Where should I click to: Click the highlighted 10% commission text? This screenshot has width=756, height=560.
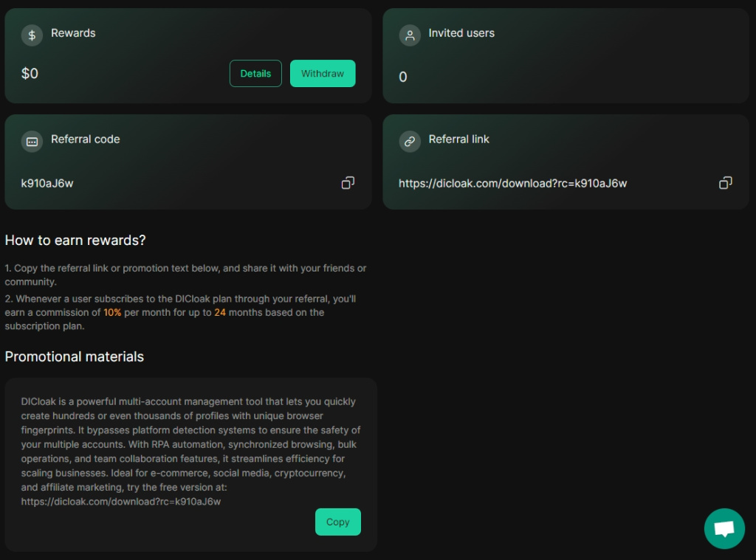(x=112, y=312)
